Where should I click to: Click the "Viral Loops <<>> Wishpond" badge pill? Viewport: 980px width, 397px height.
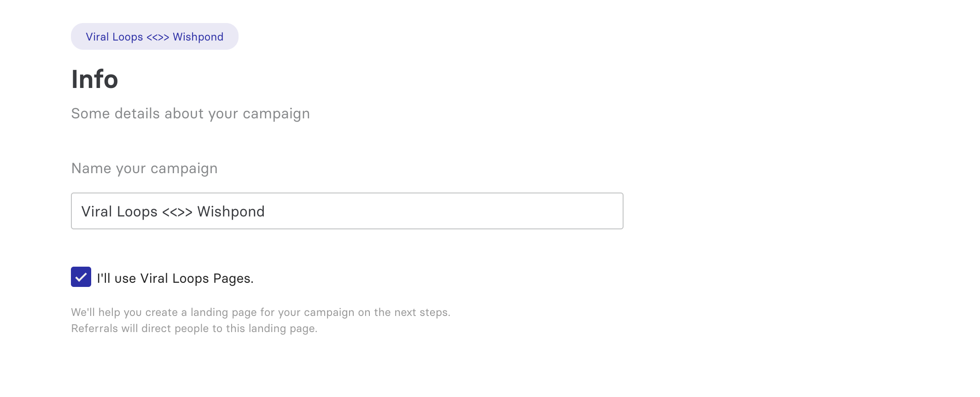(x=154, y=36)
